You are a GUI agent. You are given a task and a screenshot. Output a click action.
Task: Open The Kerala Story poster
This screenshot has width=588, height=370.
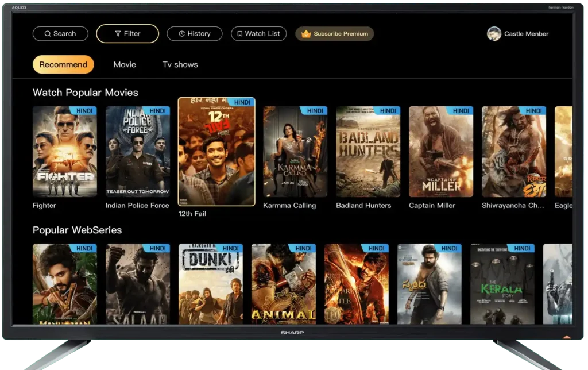point(502,284)
